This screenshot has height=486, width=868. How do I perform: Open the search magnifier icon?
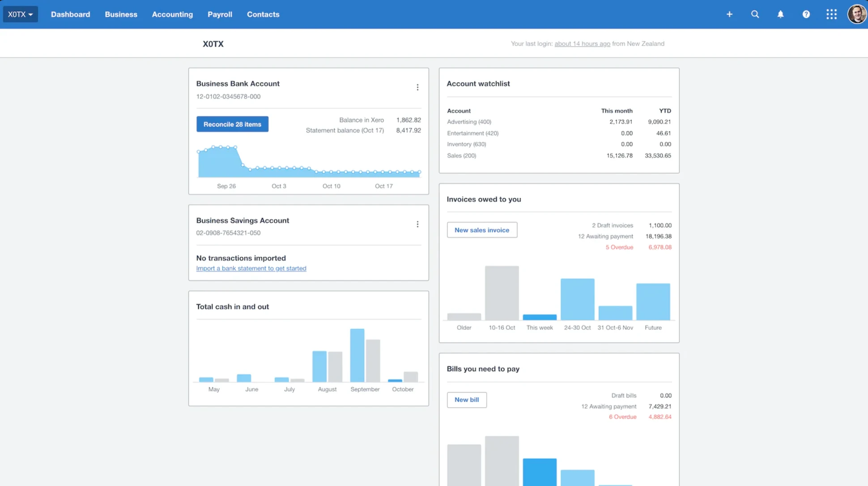click(755, 14)
